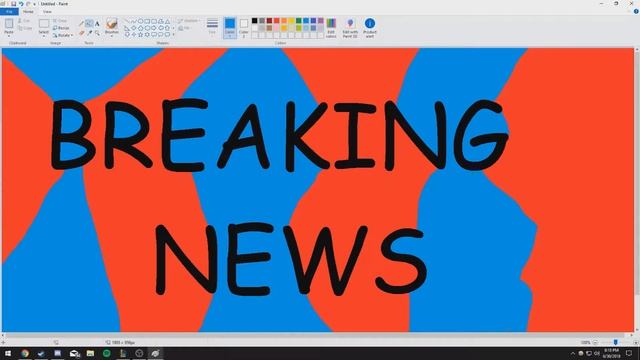Viewport: 640px width, 360px height.
Task: Choose the Curve shape
Action: point(133,21)
